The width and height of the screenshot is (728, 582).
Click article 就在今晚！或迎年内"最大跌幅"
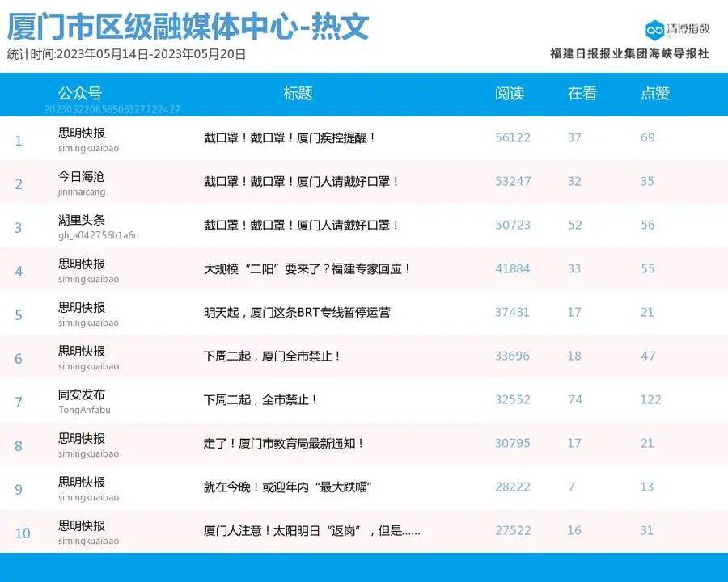tap(287, 487)
